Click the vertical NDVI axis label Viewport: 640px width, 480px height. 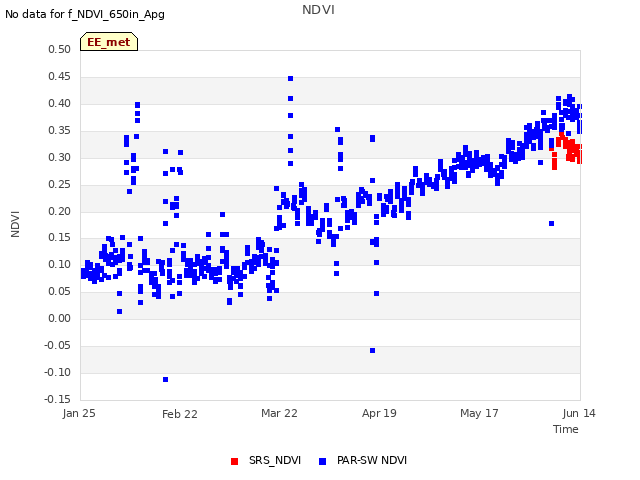15,224
